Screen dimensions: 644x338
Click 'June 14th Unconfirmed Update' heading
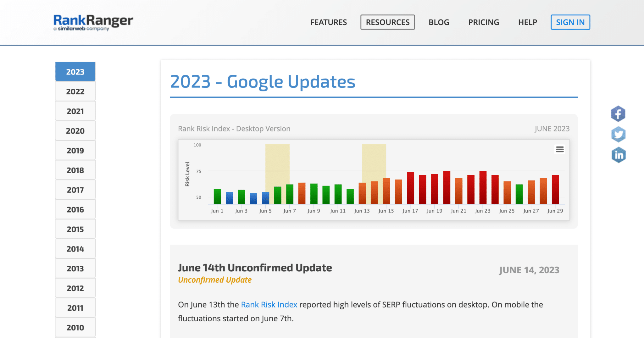click(255, 268)
